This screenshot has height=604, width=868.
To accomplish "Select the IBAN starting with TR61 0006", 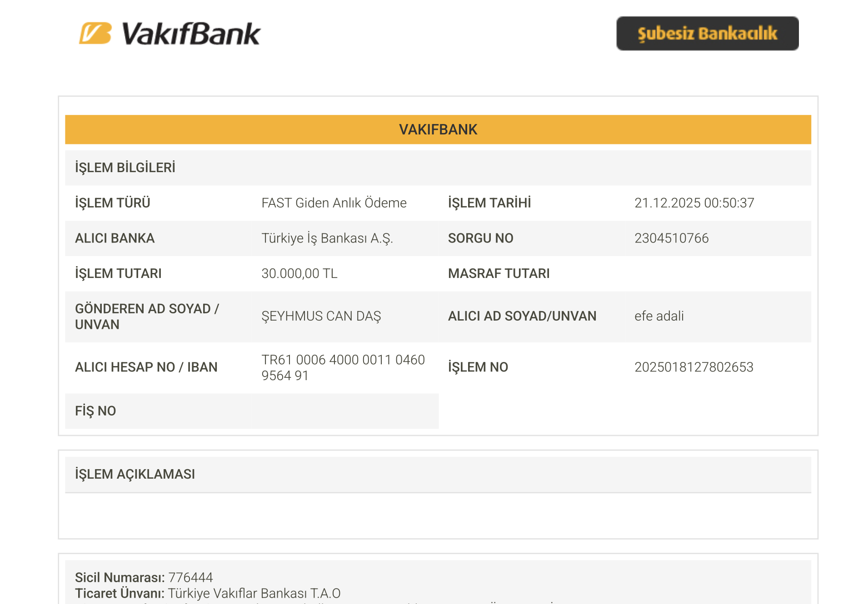I will pos(343,367).
